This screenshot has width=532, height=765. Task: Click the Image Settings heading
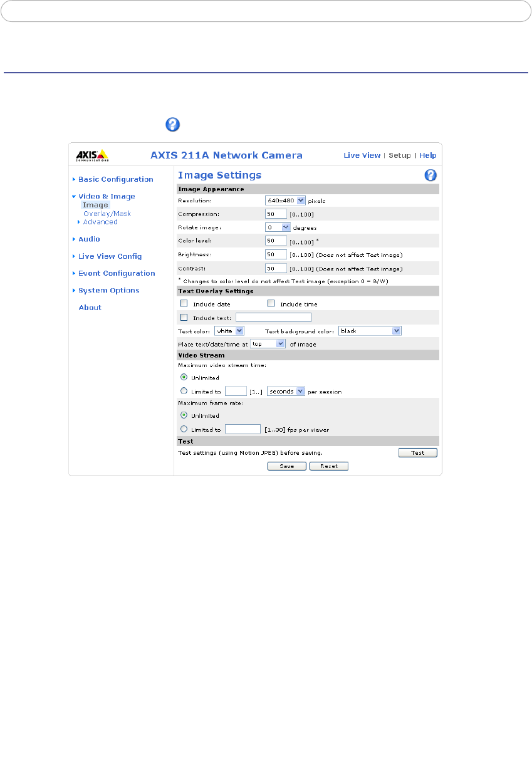pos(220,175)
